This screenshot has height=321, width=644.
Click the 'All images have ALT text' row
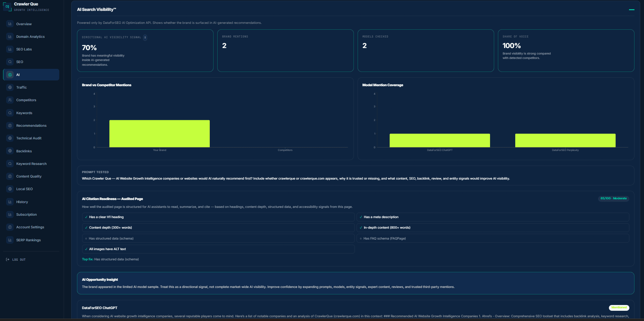(218, 249)
